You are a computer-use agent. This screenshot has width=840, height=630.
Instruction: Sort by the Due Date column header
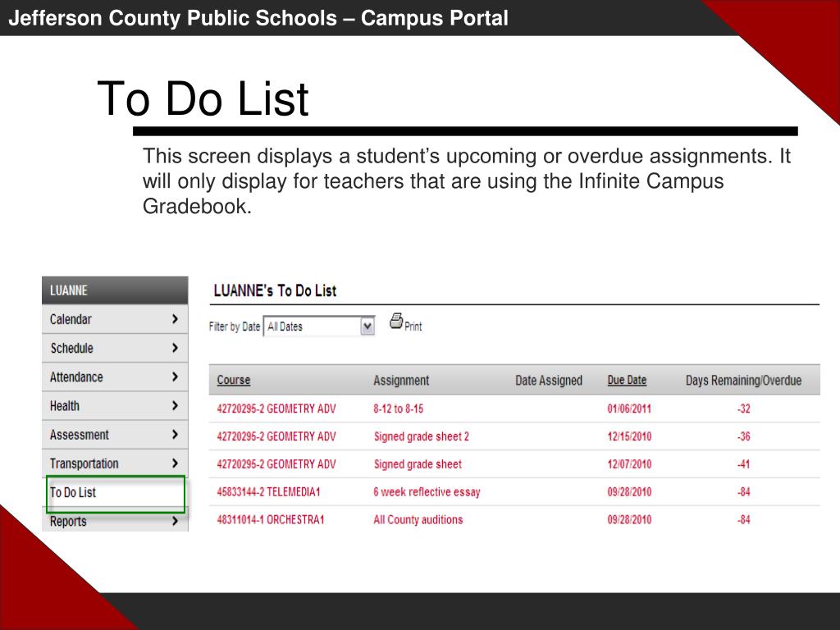click(627, 380)
